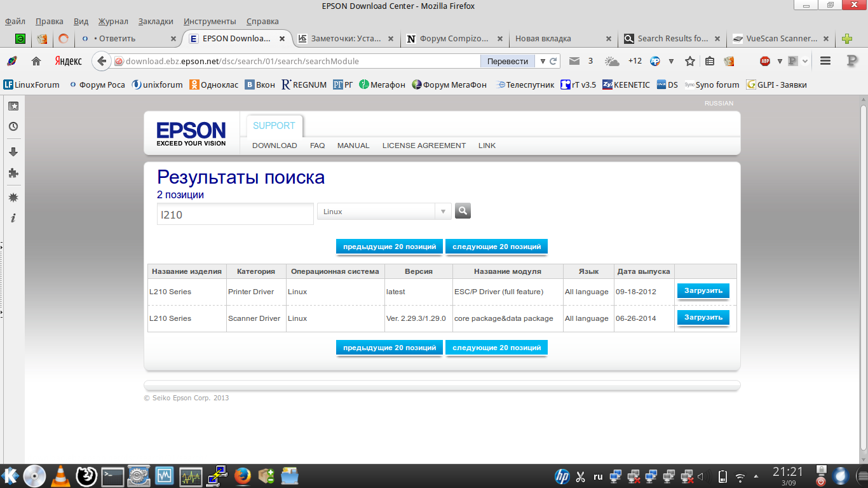Open the volume speaker tray icon
868x488 pixels.
tap(701, 476)
